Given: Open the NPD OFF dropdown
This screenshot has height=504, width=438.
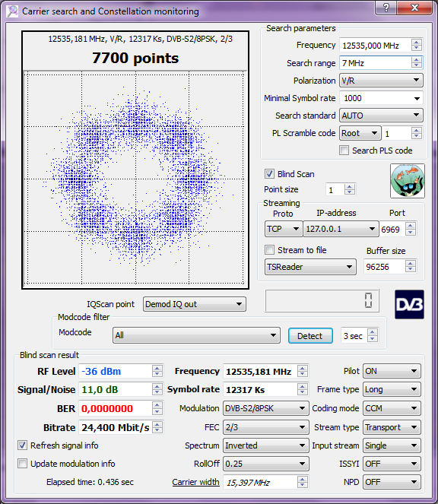Looking at the screenshot, I should (392, 482).
